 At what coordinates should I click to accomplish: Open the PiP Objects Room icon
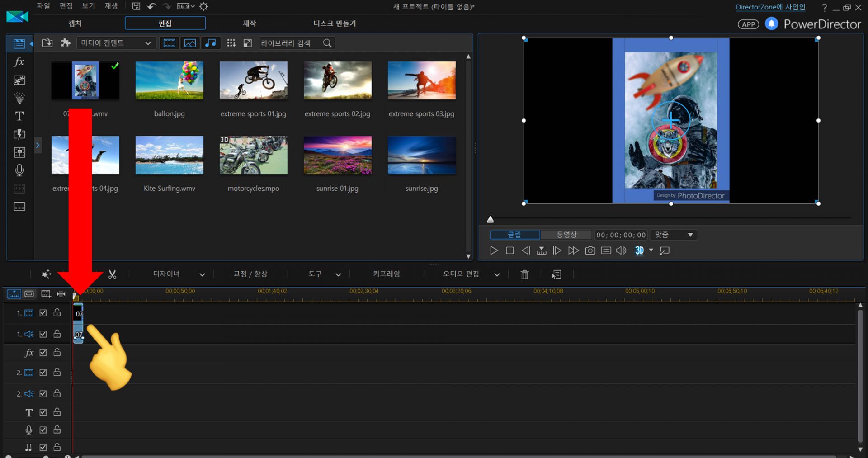pos(19,80)
